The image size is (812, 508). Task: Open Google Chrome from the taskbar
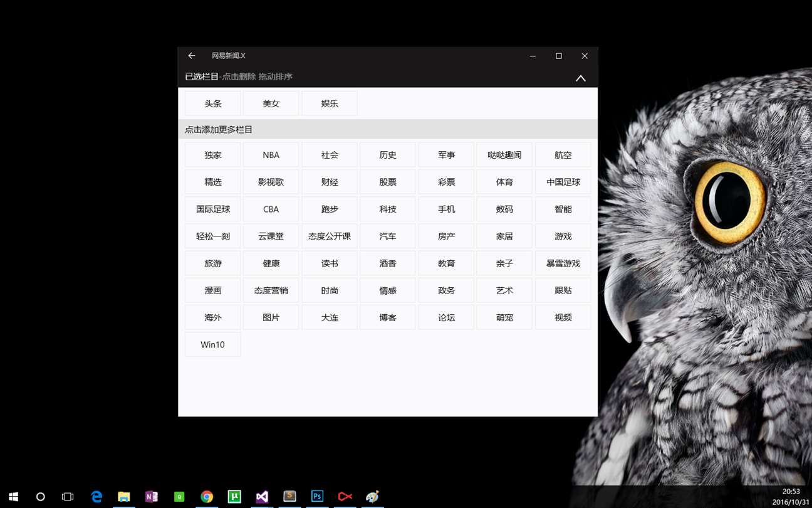[207, 497]
